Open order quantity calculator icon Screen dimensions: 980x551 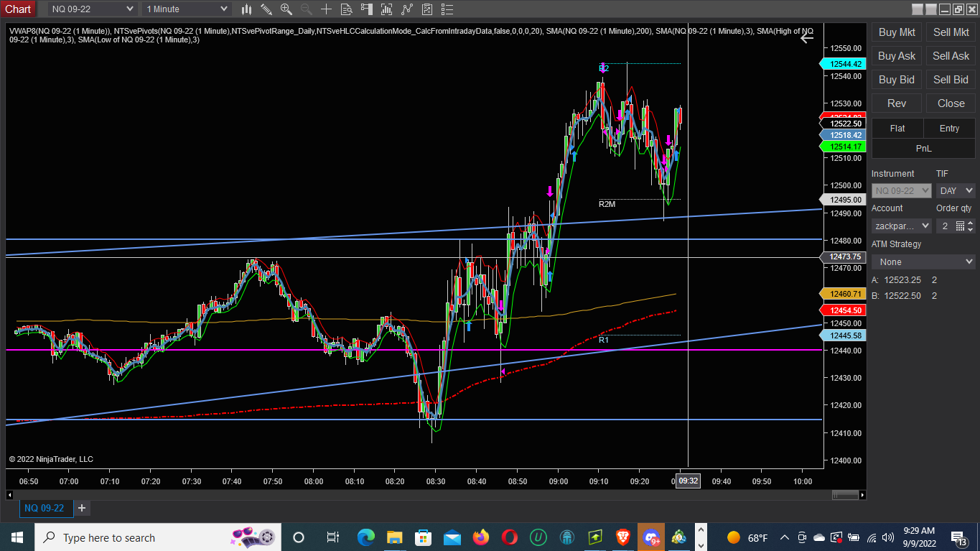(x=960, y=226)
